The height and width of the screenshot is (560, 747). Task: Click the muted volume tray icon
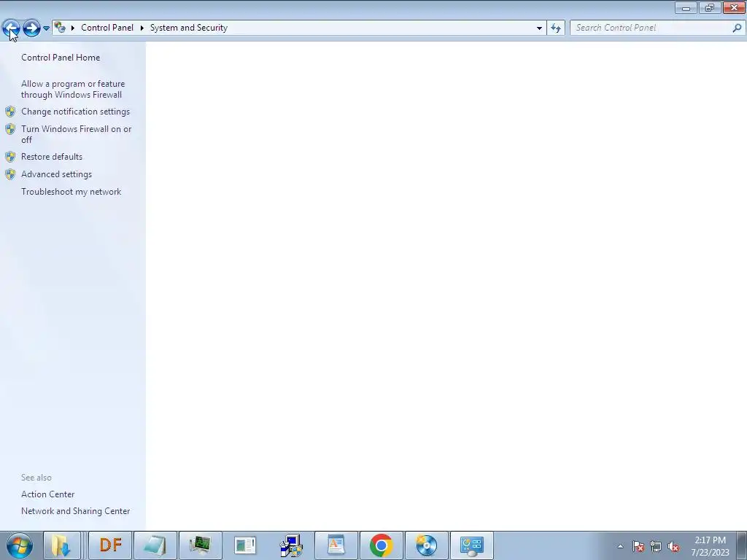tap(673, 546)
